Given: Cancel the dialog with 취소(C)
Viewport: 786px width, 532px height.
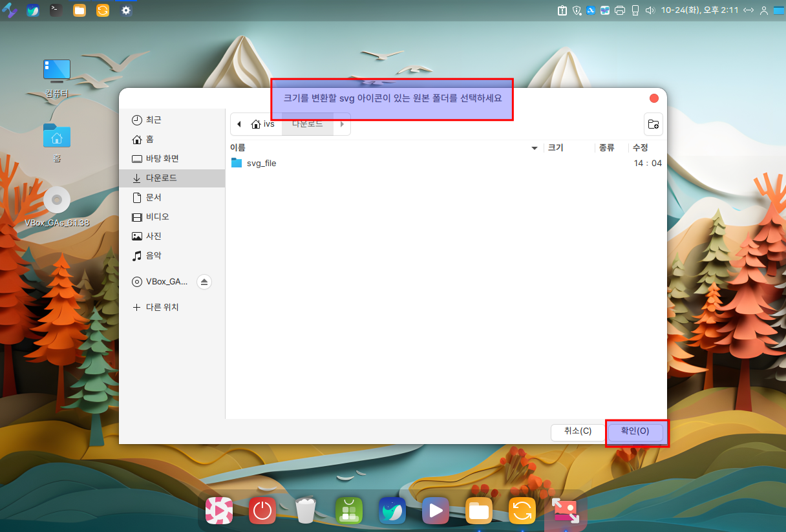Looking at the screenshot, I should [577, 431].
